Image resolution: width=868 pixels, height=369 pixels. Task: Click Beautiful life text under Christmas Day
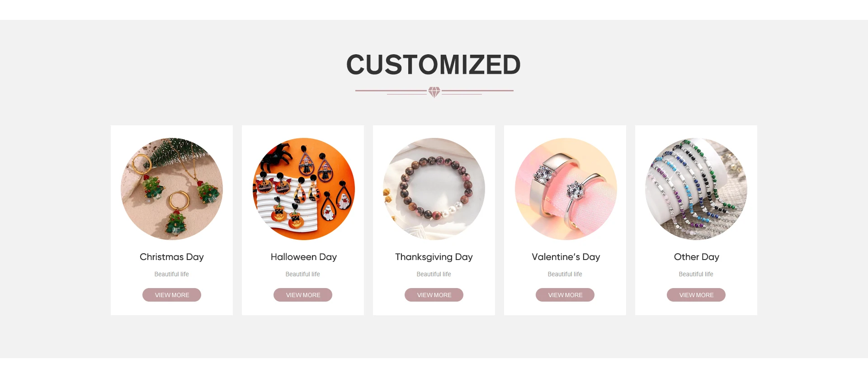172,274
